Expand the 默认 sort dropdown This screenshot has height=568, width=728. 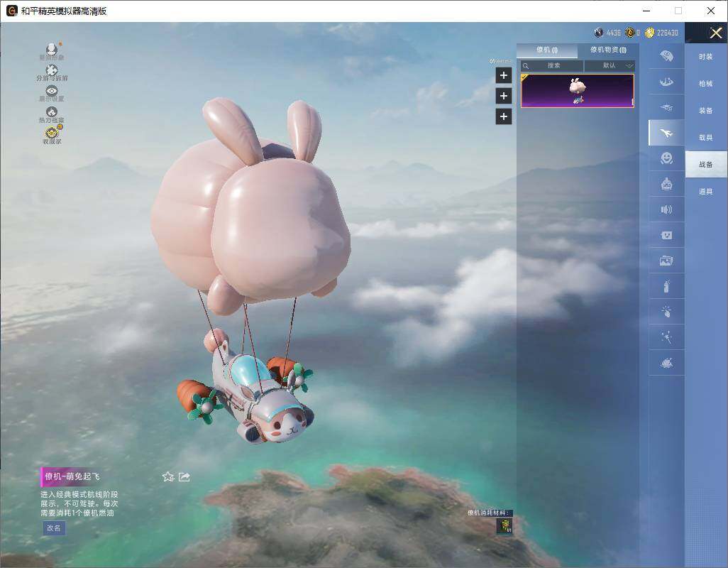(610, 65)
